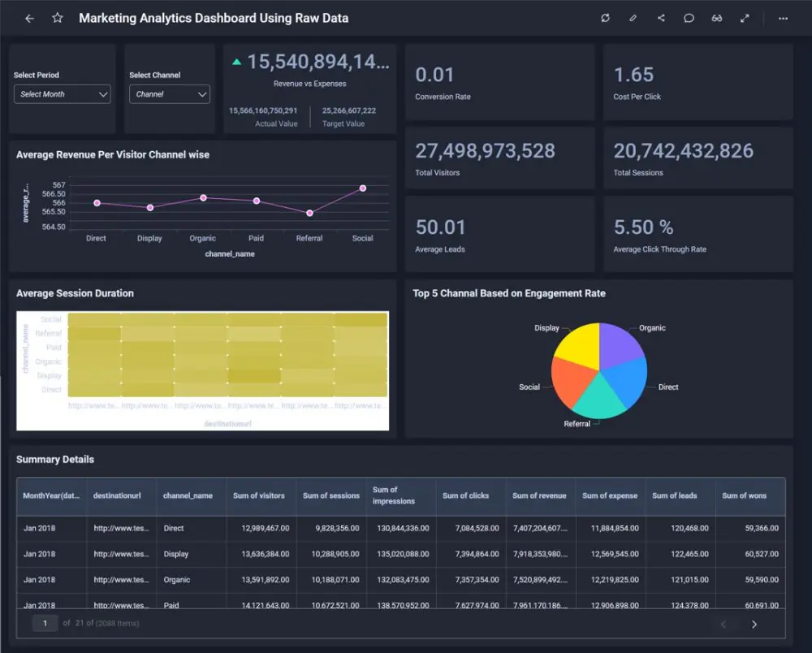
Task: Click the green up-trend triangle indicator
Action: click(x=236, y=62)
